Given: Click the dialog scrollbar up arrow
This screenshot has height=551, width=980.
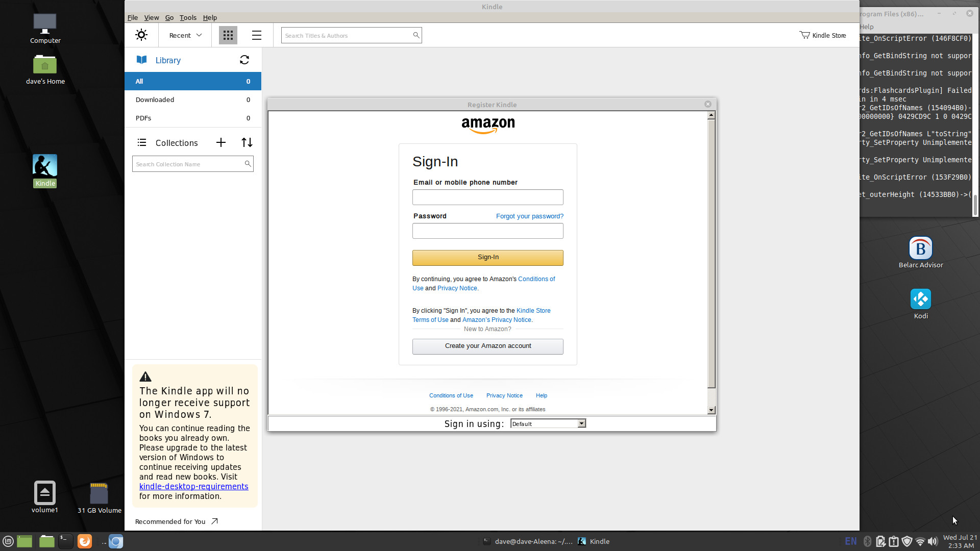Looking at the screenshot, I should tap(712, 115).
